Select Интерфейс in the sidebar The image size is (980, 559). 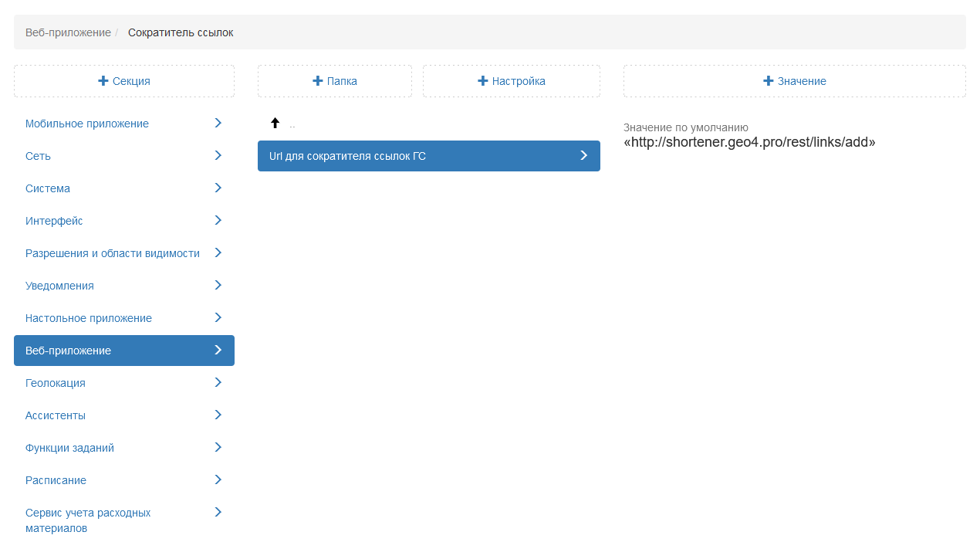pyautogui.click(x=54, y=221)
